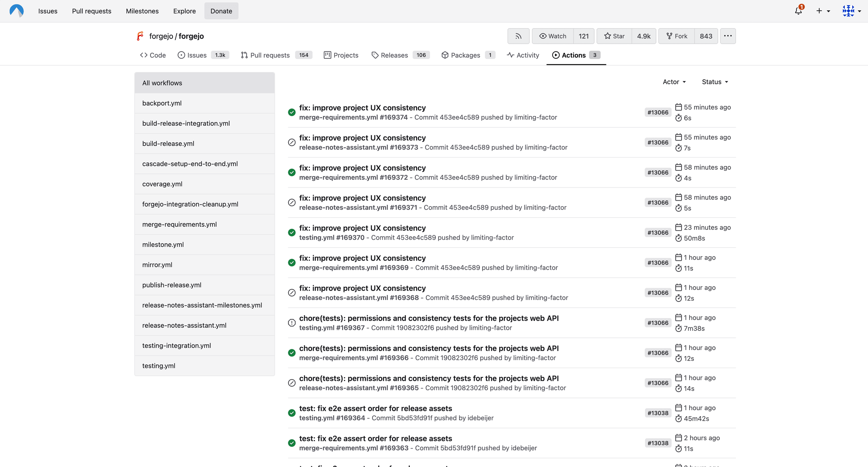Expand the Actor filter dropdown
868x467 pixels.
coord(674,82)
